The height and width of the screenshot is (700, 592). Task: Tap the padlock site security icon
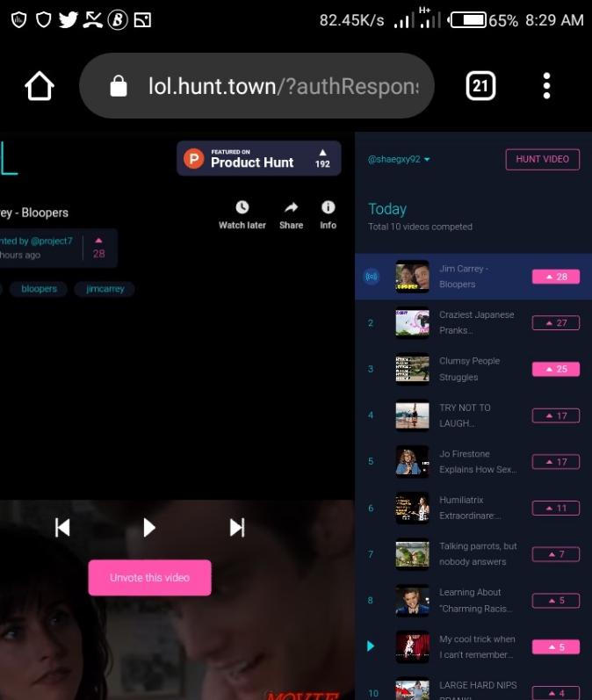pos(119,86)
